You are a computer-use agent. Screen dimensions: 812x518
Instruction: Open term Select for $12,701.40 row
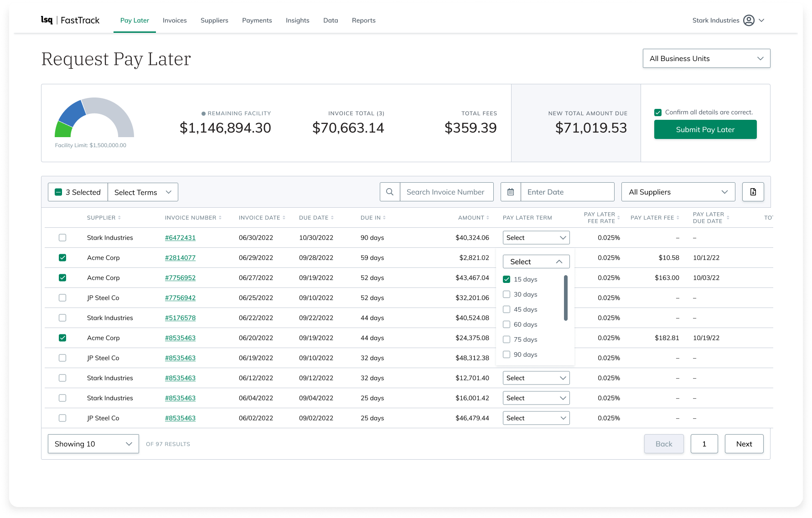[x=536, y=378]
